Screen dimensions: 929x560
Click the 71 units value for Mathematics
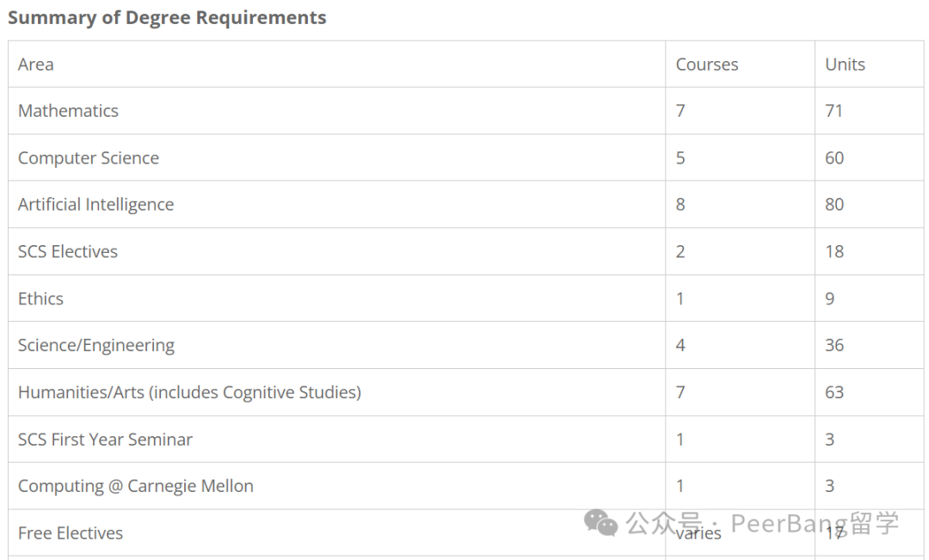click(834, 111)
